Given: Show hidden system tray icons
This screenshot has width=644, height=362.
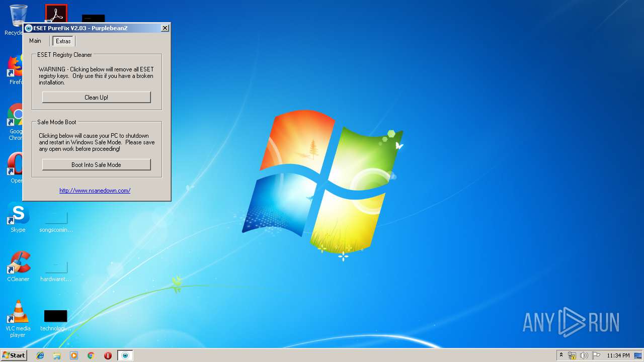Looking at the screenshot, I should click(561, 355).
